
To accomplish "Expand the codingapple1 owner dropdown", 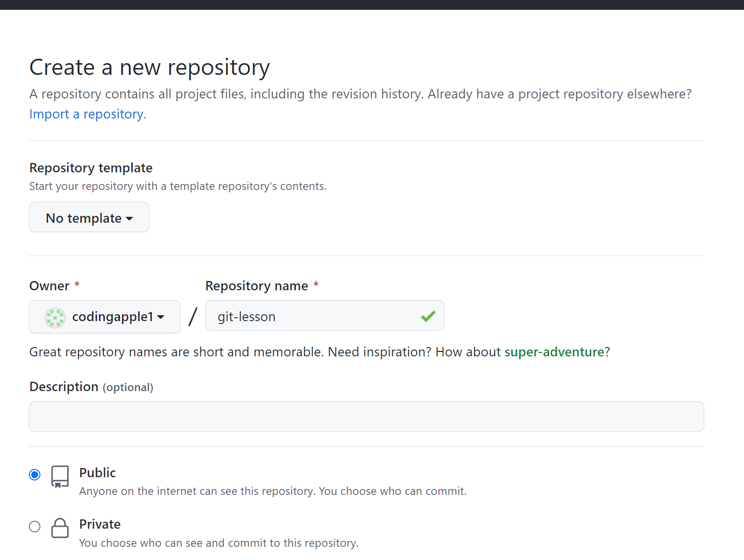I will pyautogui.click(x=105, y=317).
